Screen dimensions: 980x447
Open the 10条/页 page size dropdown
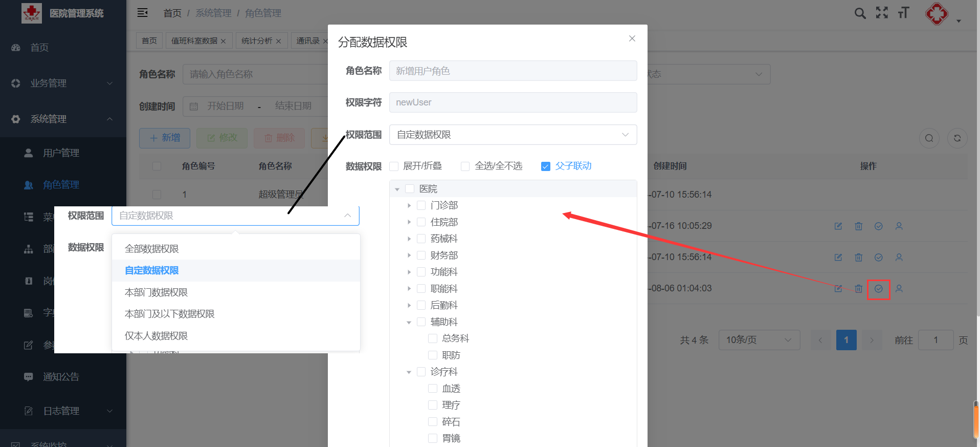[759, 340]
